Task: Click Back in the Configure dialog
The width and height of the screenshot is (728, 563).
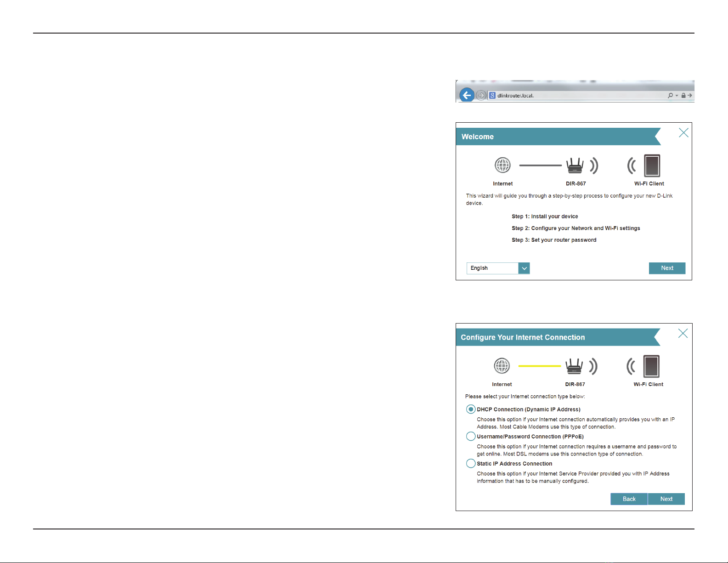Action: click(x=629, y=499)
